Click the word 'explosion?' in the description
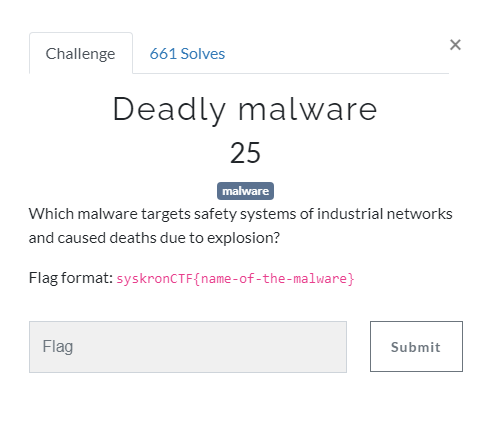Screen dimensions: 493x421 click(243, 238)
